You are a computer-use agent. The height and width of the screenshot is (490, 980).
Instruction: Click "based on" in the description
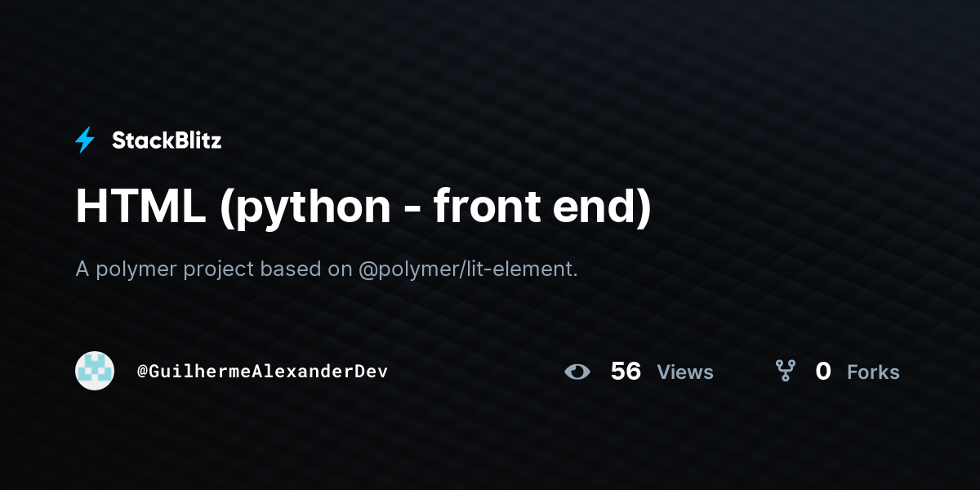pyautogui.click(x=306, y=269)
